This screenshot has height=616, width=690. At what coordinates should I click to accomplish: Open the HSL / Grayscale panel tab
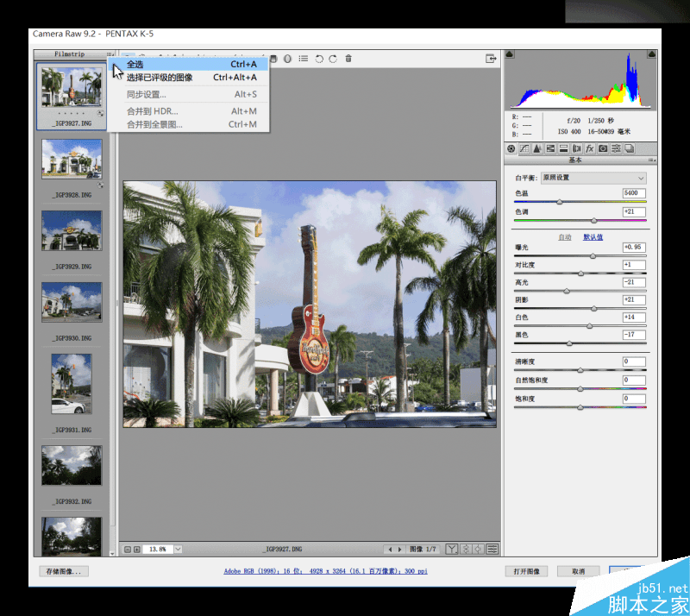click(x=550, y=149)
